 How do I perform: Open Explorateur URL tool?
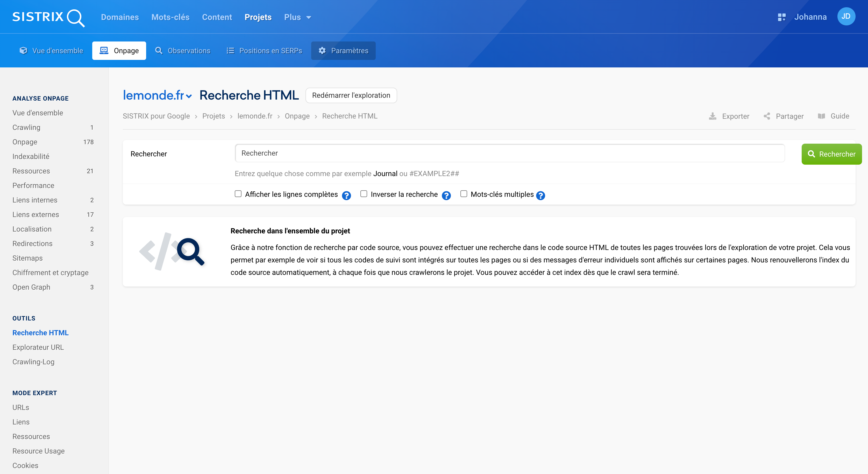38,347
